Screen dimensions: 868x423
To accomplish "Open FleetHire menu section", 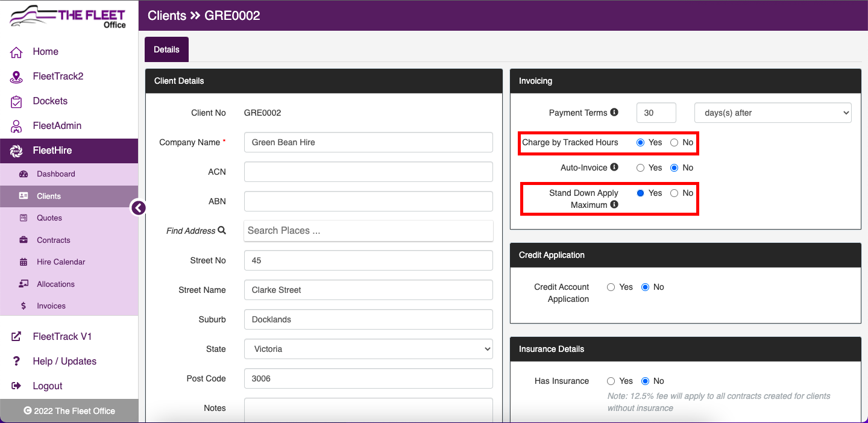I will 69,151.
